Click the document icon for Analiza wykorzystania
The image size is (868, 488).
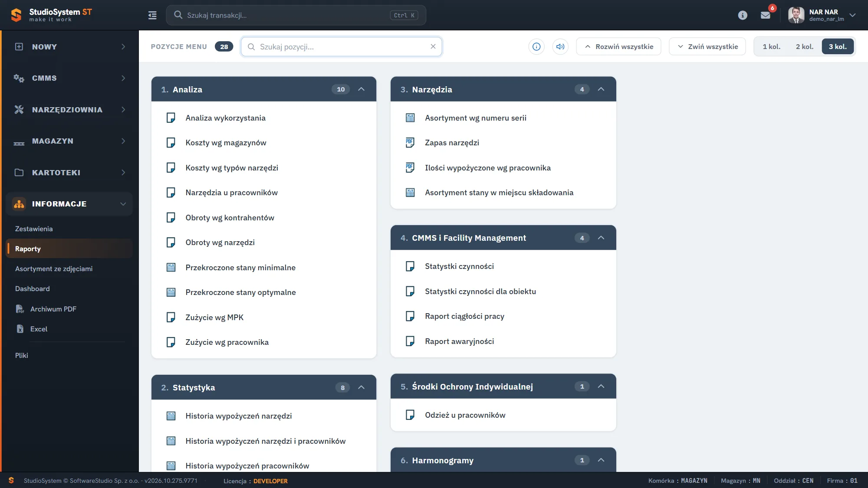[171, 118]
